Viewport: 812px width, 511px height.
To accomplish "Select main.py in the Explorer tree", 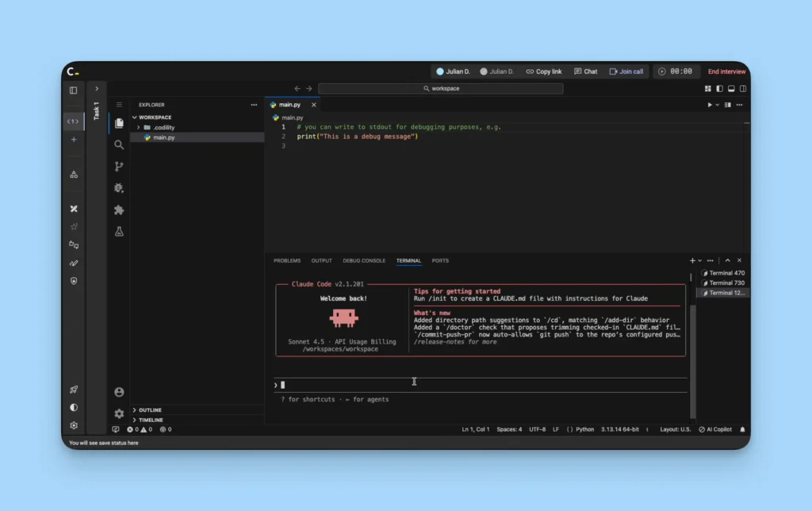I will [x=163, y=137].
